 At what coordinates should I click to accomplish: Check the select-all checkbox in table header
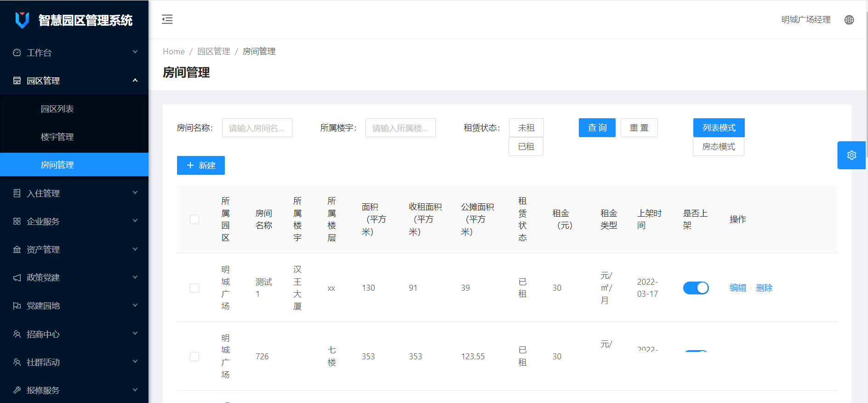(194, 219)
